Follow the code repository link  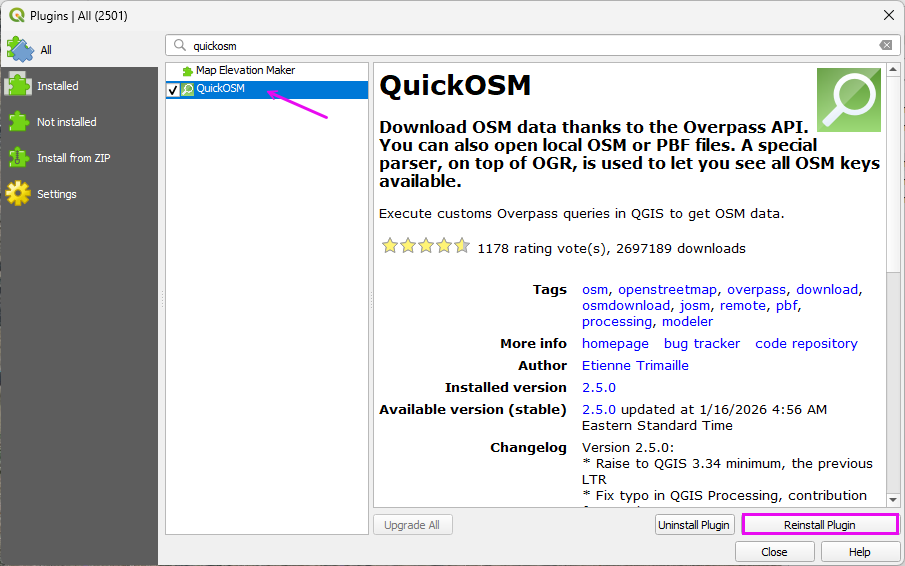806,343
